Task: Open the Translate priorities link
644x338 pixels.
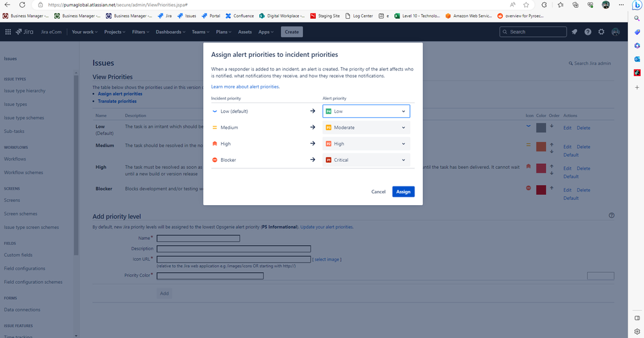Action: pyautogui.click(x=117, y=101)
